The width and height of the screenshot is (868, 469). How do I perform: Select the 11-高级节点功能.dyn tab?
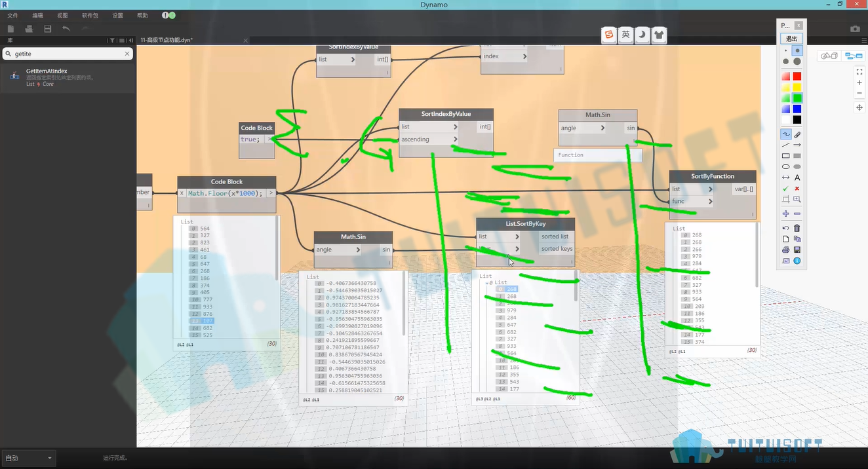pos(167,41)
